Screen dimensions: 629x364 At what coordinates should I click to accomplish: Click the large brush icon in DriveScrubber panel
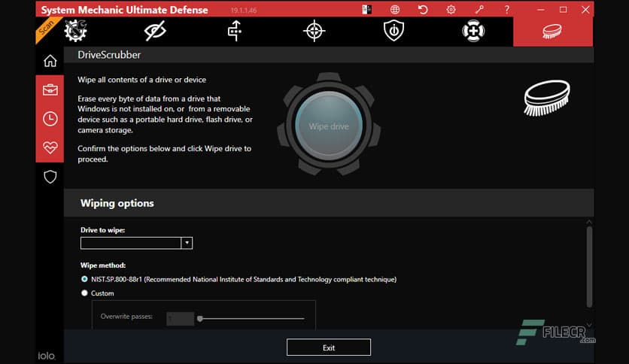coord(547,98)
